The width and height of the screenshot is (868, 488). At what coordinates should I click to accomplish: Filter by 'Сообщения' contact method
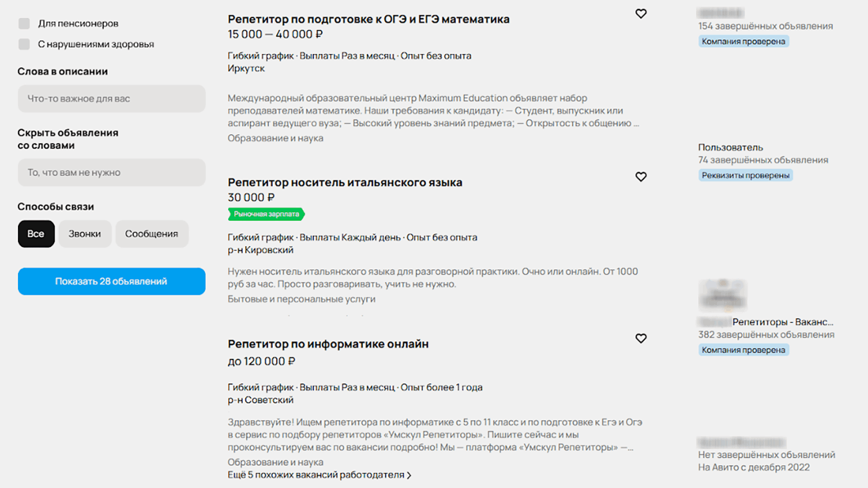[x=152, y=234]
